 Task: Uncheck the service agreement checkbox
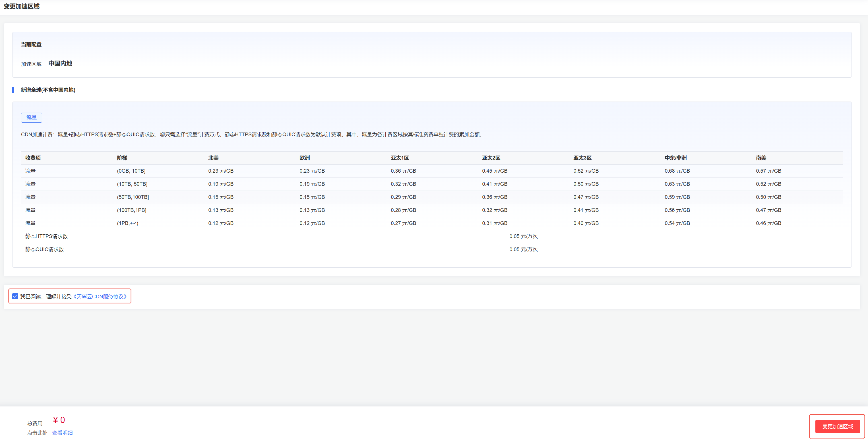[x=15, y=296]
